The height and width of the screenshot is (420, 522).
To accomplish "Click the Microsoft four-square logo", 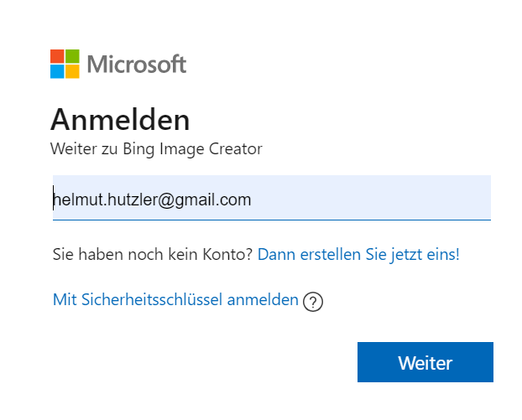I will (x=65, y=64).
